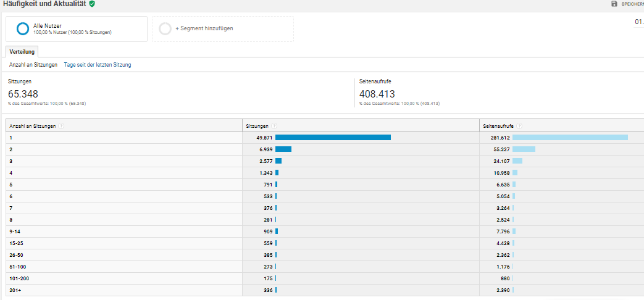Click sessions bar for row 2
This screenshot has height=300, width=644.
point(283,149)
